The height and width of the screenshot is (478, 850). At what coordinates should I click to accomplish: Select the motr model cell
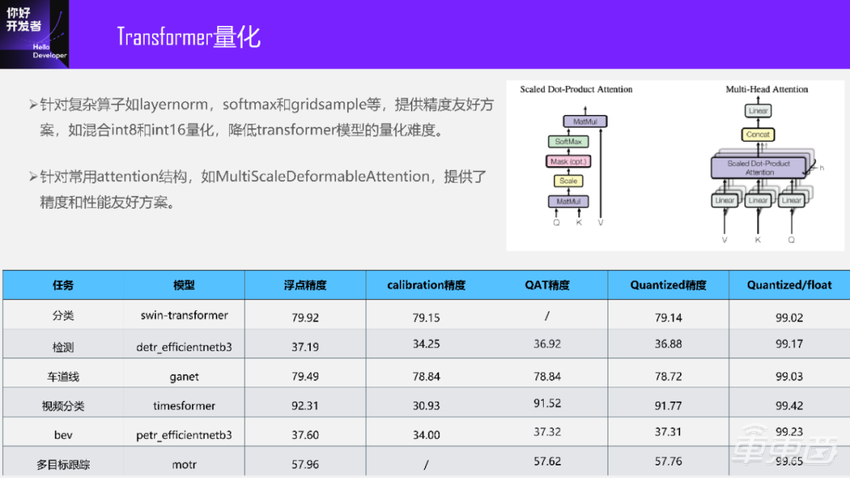coord(184,464)
